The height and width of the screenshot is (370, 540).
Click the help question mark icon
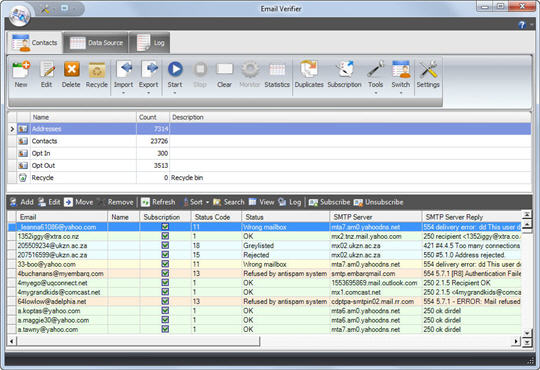tap(522, 25)
